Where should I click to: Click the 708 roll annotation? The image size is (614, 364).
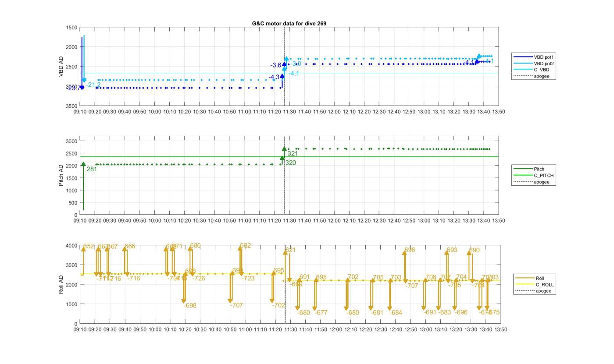(431, 277)
